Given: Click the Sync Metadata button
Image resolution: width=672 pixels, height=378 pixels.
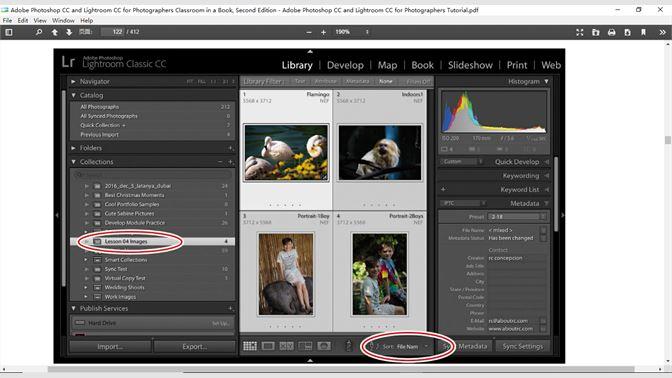Looking at the screenshot, I should [465, 346].
